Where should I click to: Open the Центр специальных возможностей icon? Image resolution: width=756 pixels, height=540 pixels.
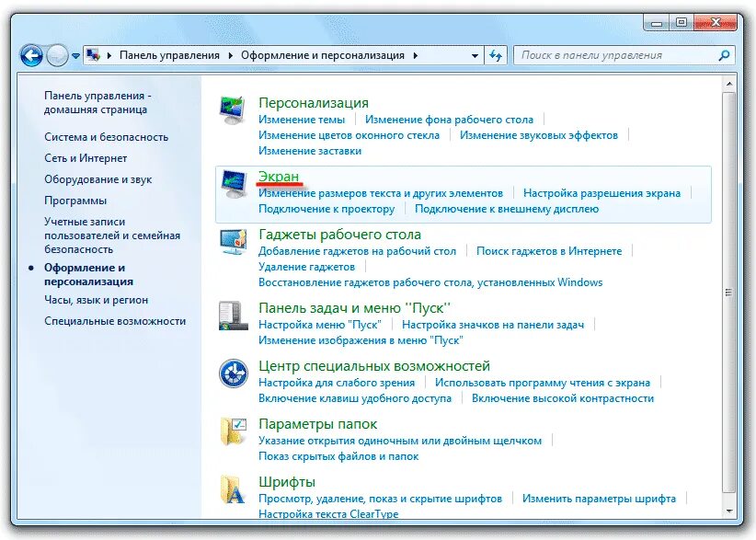click(x=234, y=373)
